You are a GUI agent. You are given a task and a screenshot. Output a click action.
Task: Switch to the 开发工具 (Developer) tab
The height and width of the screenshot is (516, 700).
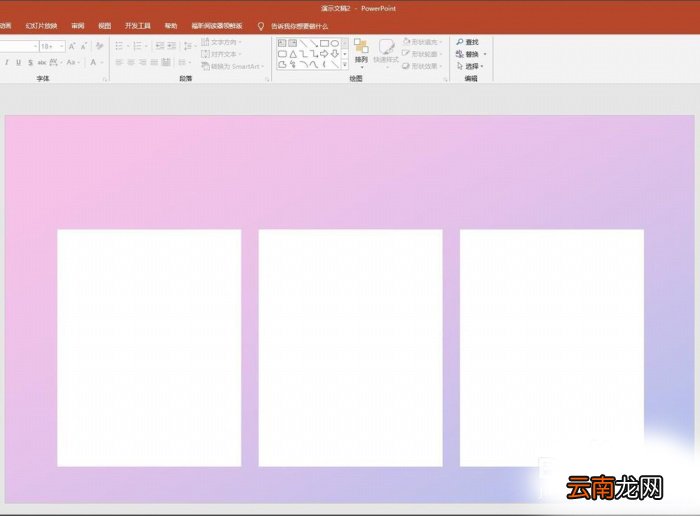click(x=138, y=26)
